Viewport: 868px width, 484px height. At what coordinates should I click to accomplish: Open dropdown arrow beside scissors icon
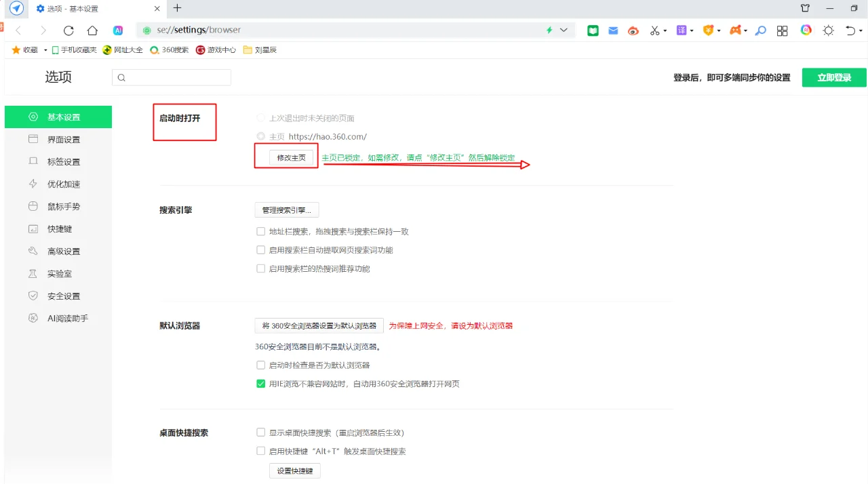[665, 31]
